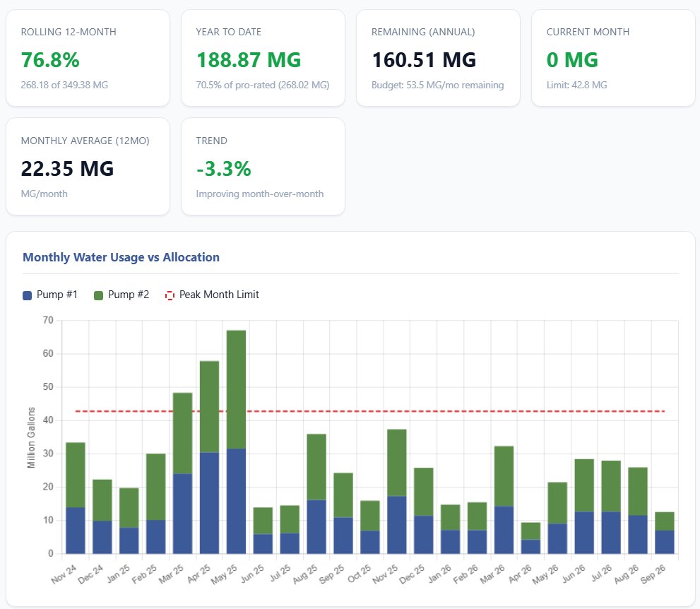
Task: Click the Feb 25 bar's green segment
Action: (156, 487)
